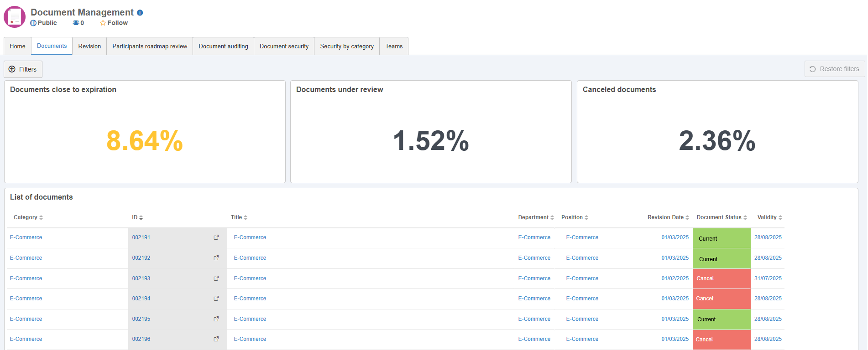Open document 002193 via external link icon
The image size is (868, 350).
pos(216,278)
